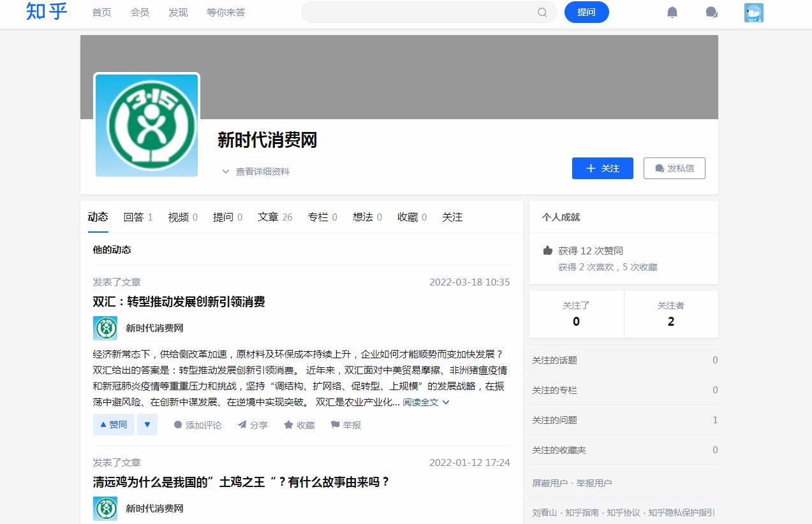Open 关注的专栏 list

[x=624, y=390]
